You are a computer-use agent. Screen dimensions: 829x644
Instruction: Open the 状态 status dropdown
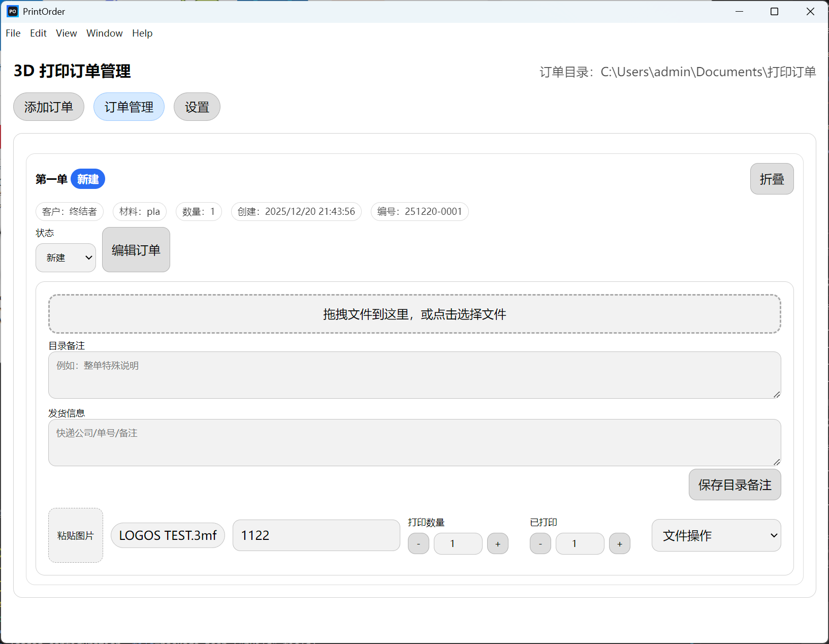[x=66, y=257]
